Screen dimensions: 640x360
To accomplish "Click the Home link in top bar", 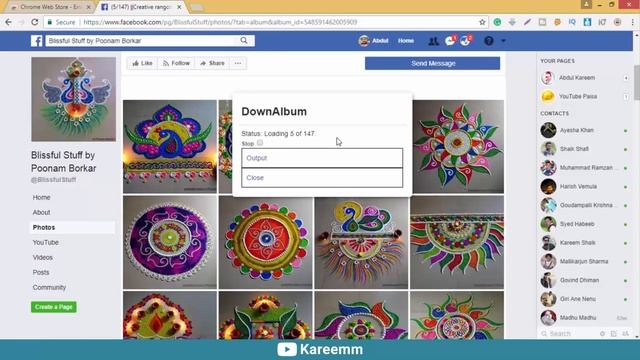I will tap(406, 41).
